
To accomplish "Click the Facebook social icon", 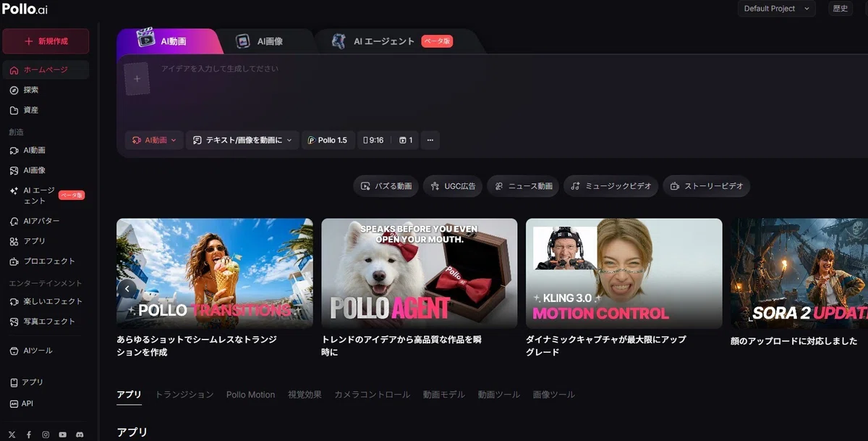I will 29,434.
